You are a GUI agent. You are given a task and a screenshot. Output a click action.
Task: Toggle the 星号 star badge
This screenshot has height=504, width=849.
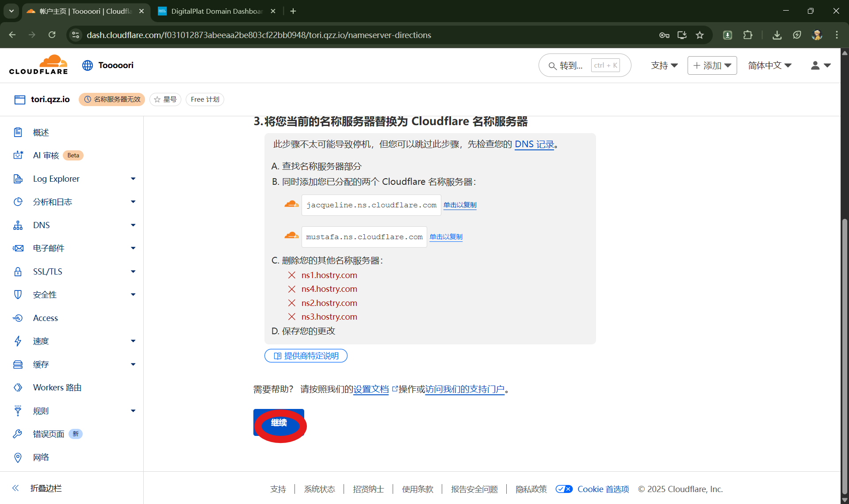[165, 99]
